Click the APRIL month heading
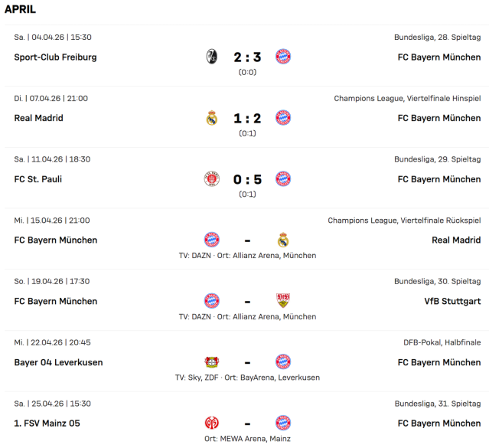The width and height of the screenshot is (489, 448). (x=20, y=10)
